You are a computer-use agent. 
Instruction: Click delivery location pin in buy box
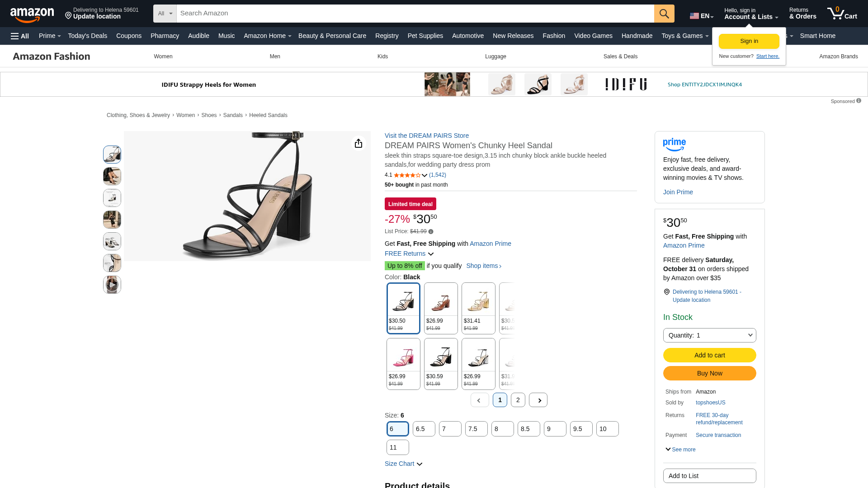pos(666,292)
